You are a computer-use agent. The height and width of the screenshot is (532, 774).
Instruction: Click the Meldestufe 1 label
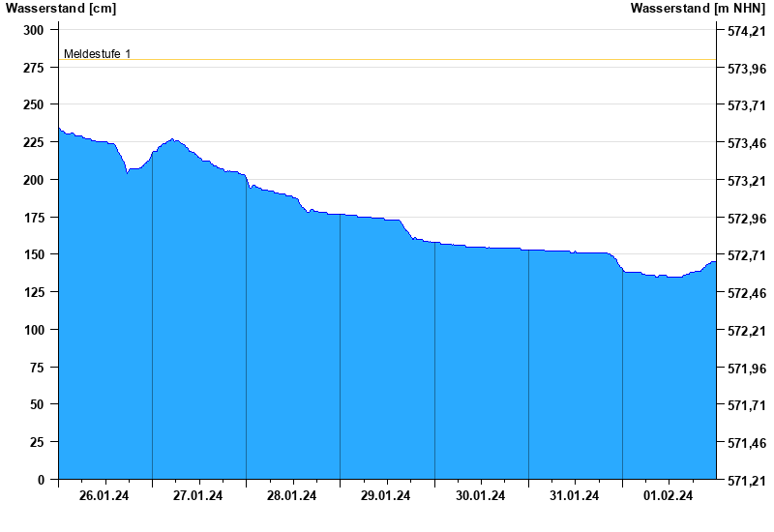tap(98, 54)
